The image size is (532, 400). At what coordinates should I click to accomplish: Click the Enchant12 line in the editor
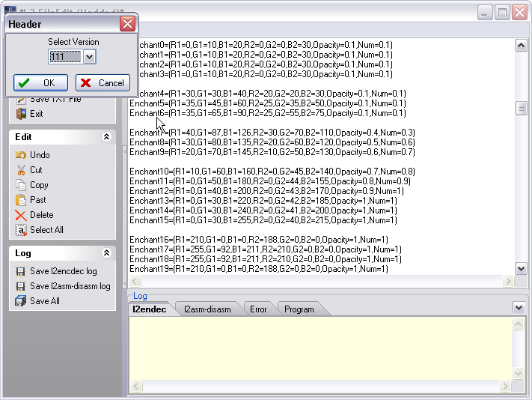[266, 191]
